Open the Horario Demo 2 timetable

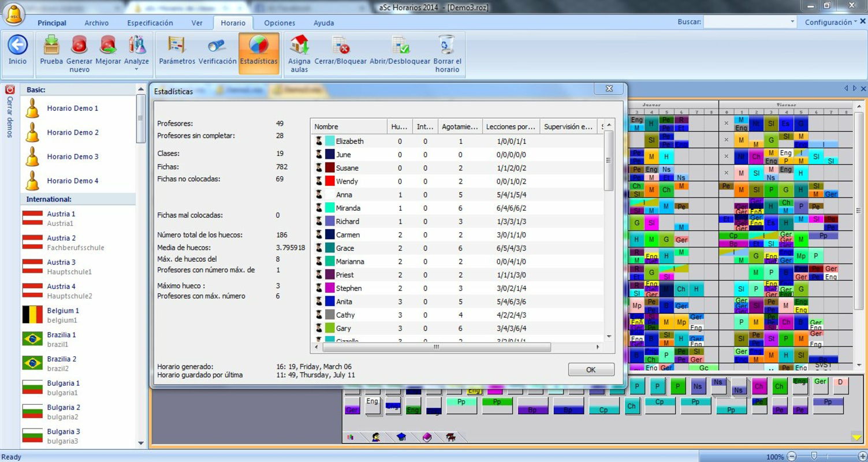coord(73,132)
